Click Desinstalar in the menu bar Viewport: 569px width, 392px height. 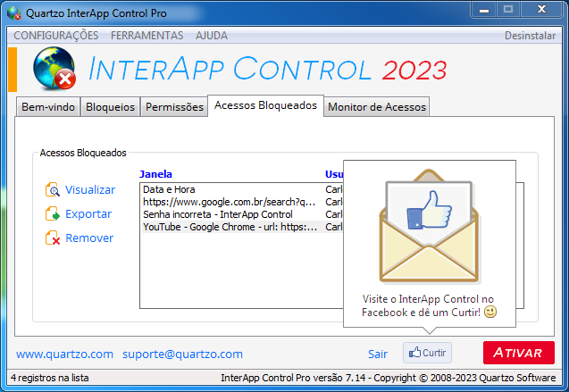[x=530, y=36]
